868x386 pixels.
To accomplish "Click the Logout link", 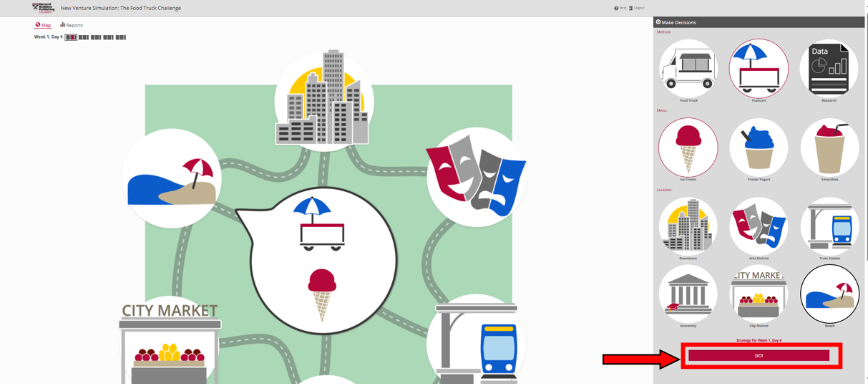I will pos(637,8).
